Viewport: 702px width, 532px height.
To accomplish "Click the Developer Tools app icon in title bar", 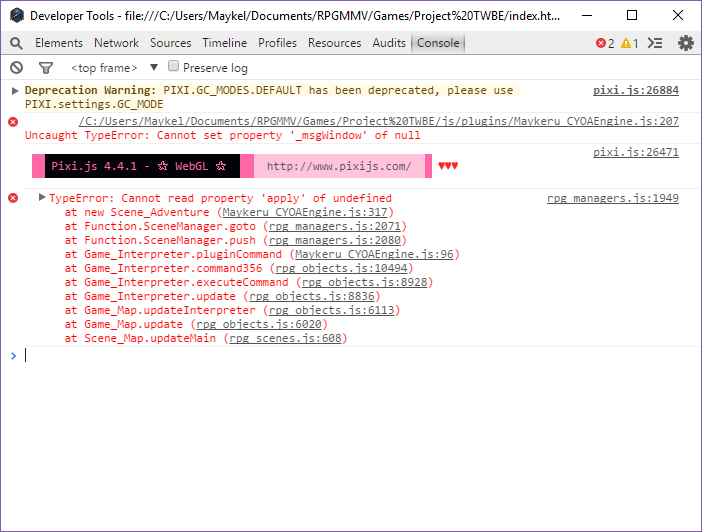I will click(17, 15).
